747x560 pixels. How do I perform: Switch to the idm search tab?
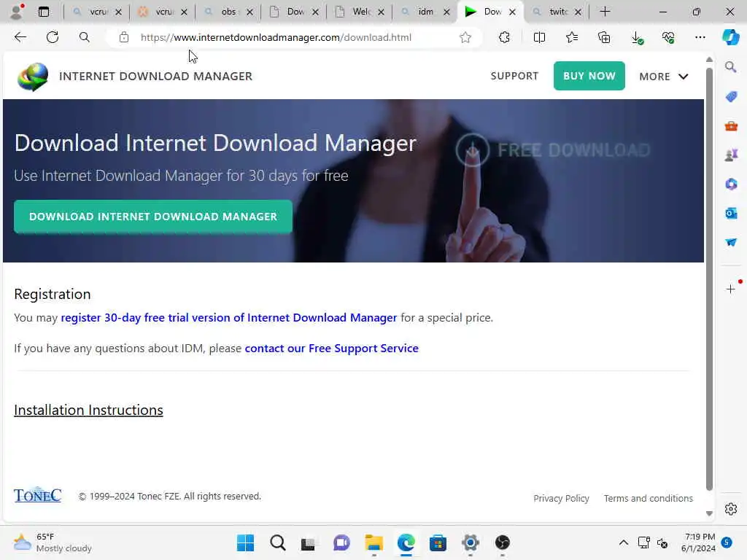[x=425, y=12]
